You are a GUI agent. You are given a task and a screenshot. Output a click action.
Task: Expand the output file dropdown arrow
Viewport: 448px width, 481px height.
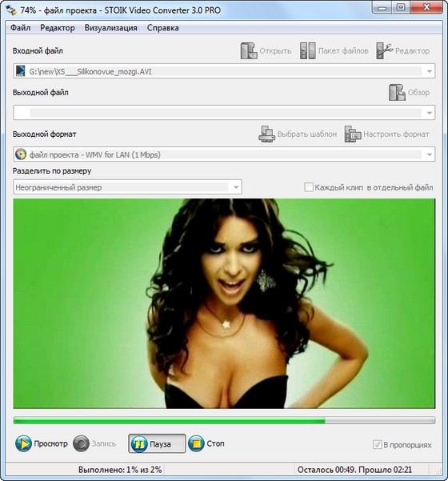click(430, 113)
